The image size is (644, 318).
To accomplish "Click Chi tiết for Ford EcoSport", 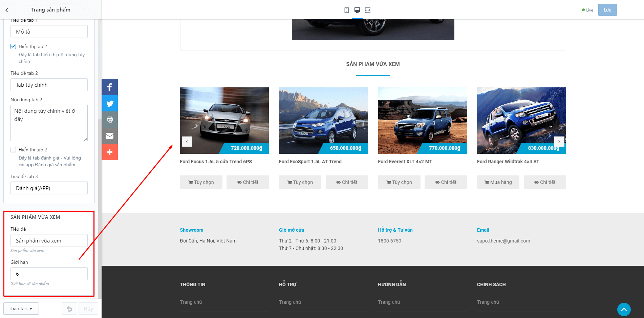I will pyautogui.click(x=347, y=182).
